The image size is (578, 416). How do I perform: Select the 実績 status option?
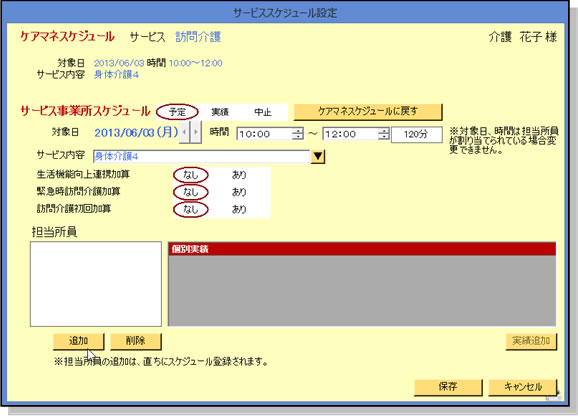point(220,112)
